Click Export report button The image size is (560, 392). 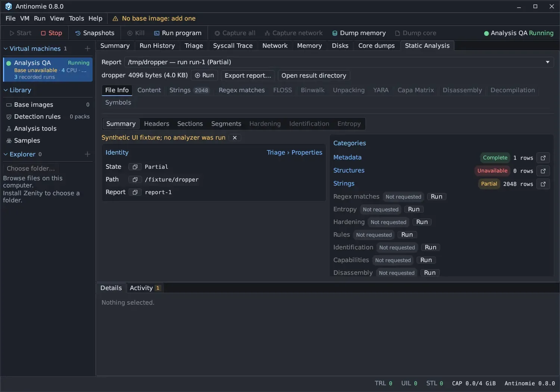click(x=248, y=75)
